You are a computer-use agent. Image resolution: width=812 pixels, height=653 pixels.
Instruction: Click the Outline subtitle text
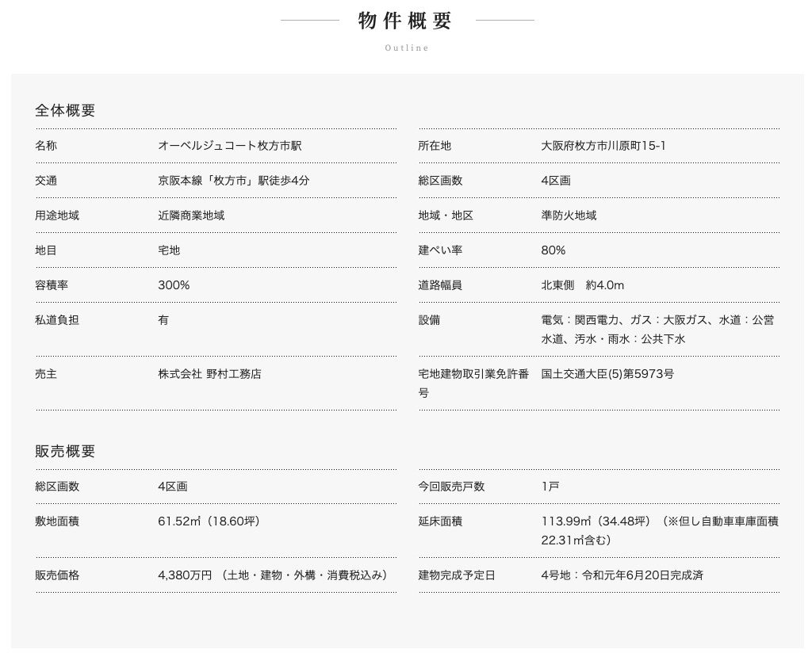tap(407, 48)
